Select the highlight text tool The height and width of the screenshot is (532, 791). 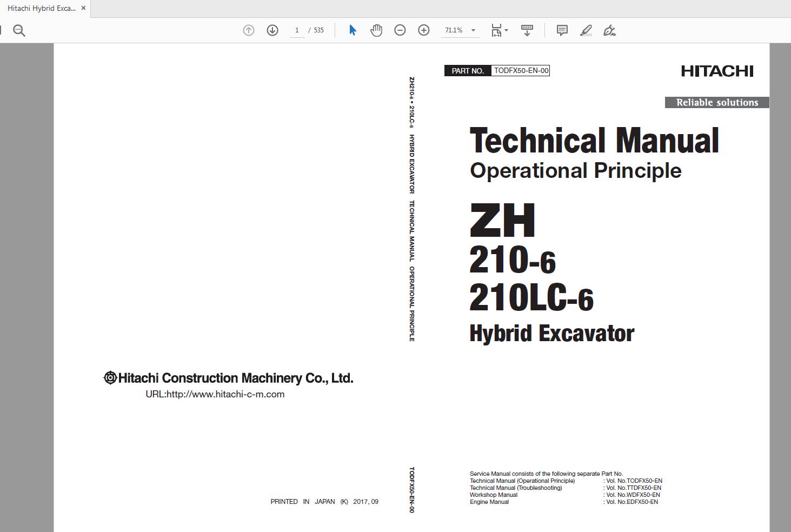pyautogui.click(x=586, y=30)
